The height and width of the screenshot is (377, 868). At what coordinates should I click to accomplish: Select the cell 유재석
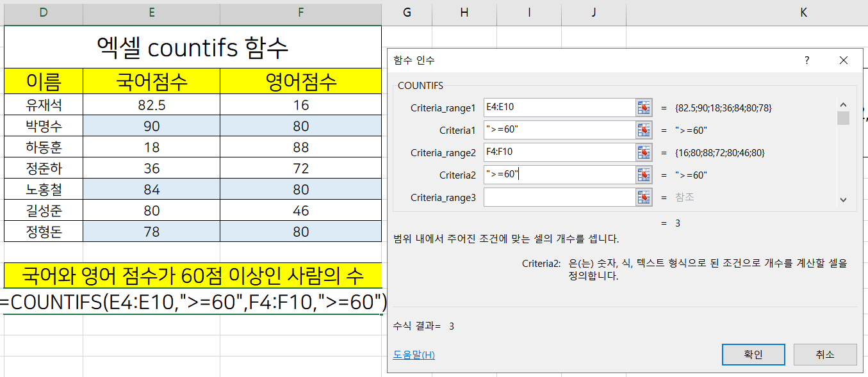[x=44, y=105]
